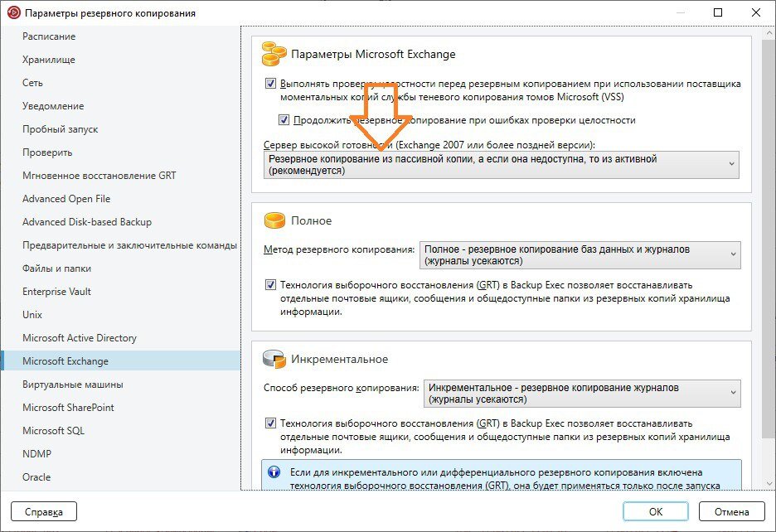Image resolution: width=776 pixels, height=532 pixels.
Task: Toggle GRT technology checkbox in Полное section
Action: pos(270,283)
